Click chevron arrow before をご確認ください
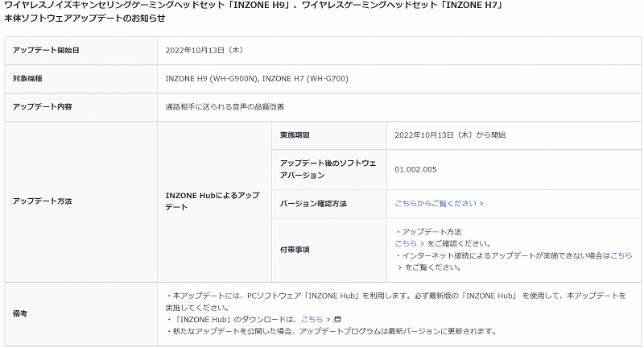 coord(421,243)
